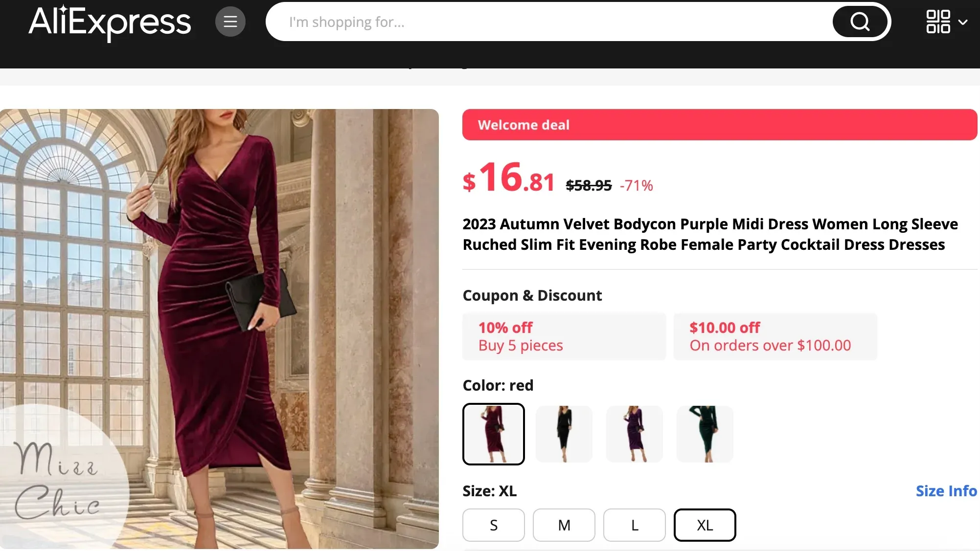Apply the $10.00 off coupon
The height and width of the screenshot is (551, 980).
775,336
